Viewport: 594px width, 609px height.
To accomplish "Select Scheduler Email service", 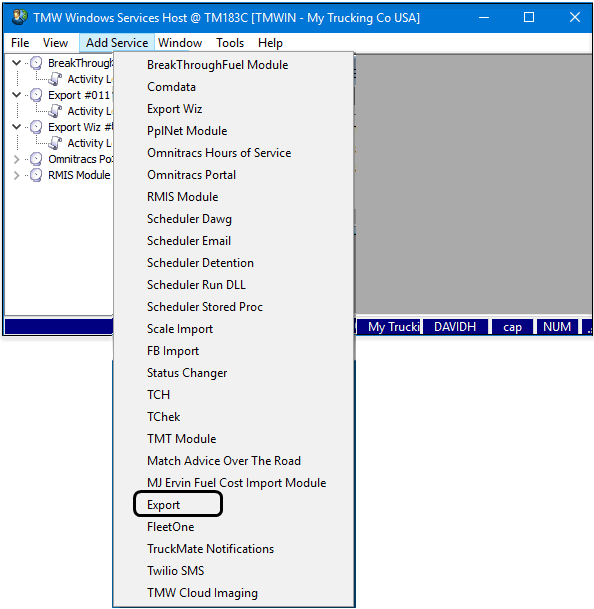I will click(233, 241).
